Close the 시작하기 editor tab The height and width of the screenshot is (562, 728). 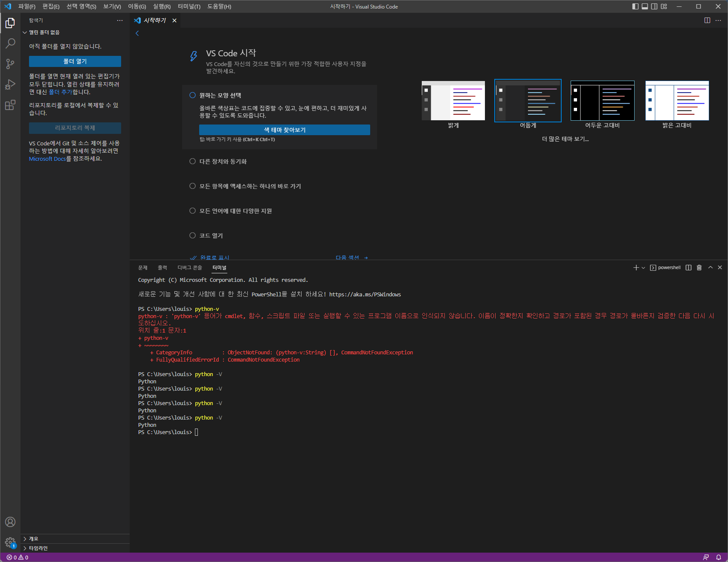pos(174,20)
